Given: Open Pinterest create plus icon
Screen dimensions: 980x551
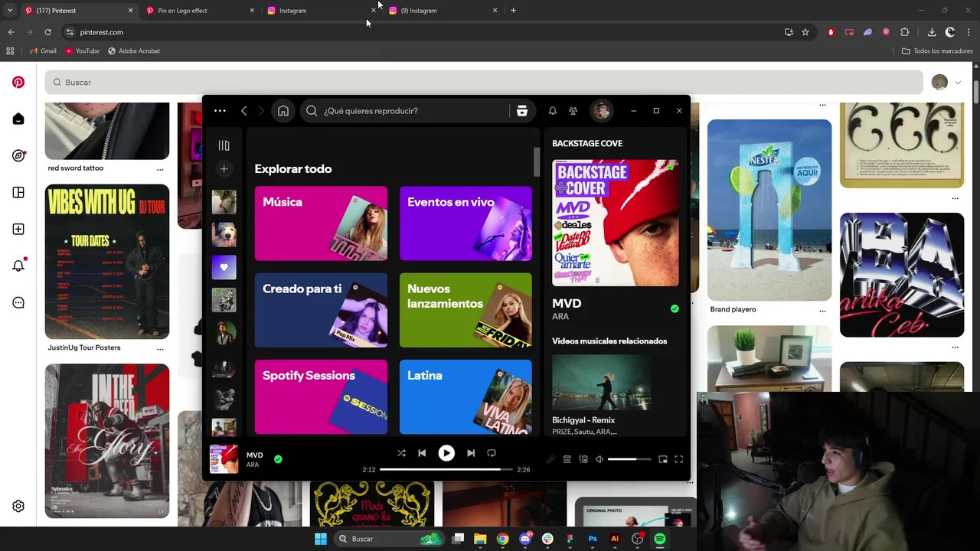Looking at the screenshot, I should [18, 230].
